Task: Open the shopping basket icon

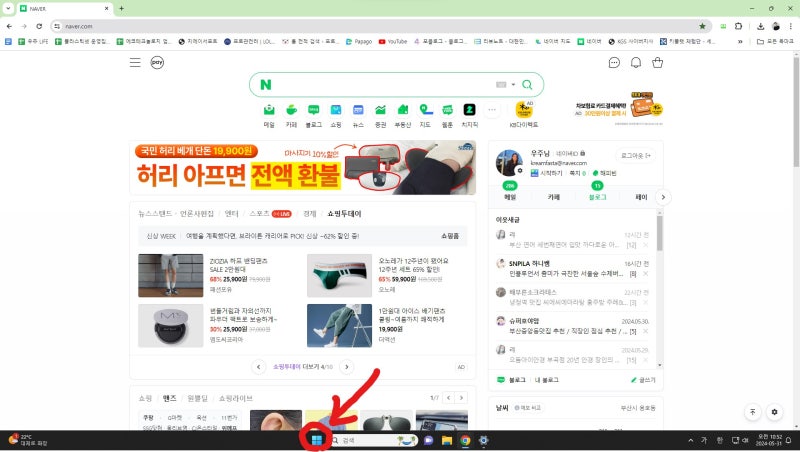Action: click(x=658, y=63)
